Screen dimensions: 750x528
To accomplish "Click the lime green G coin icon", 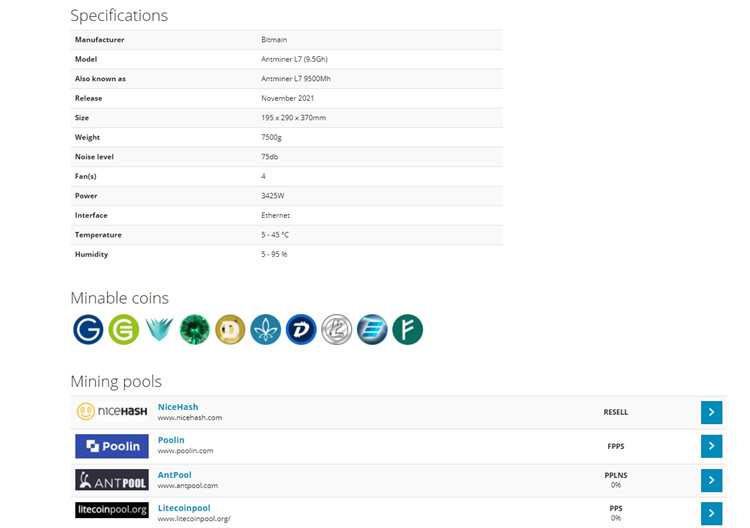I will [123, 330].
